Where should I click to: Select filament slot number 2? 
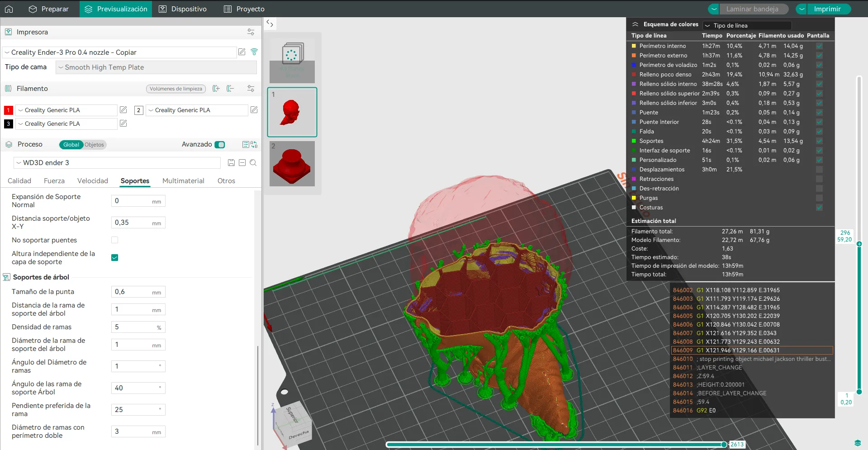(x=139, y=110)
